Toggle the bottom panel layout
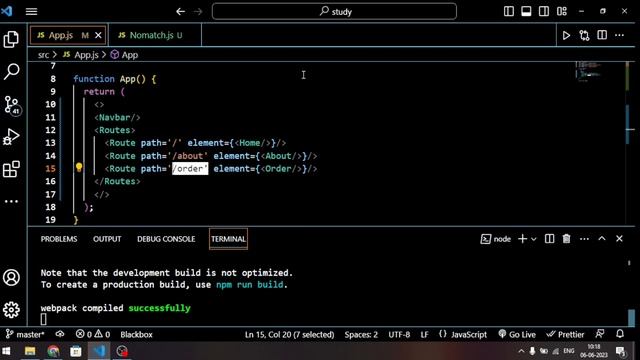The height and width of the screenshot is (360, 640). [526, 11]
